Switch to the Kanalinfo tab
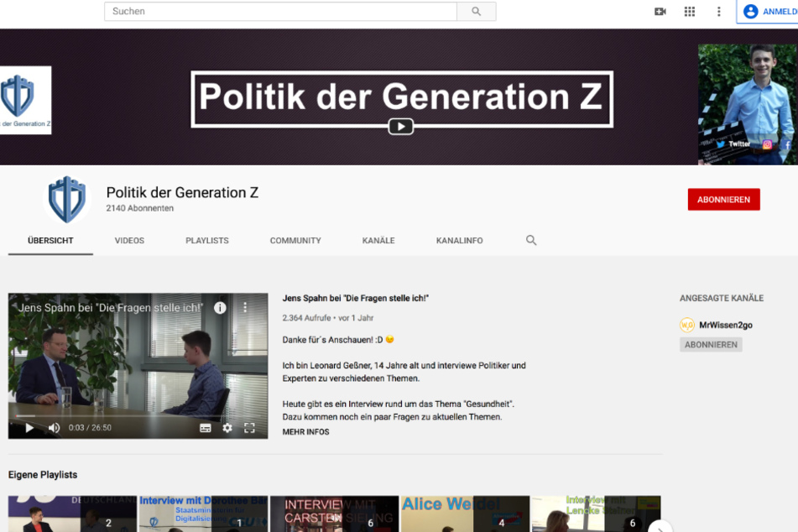The image size is (798, 532). click(459, 240)
